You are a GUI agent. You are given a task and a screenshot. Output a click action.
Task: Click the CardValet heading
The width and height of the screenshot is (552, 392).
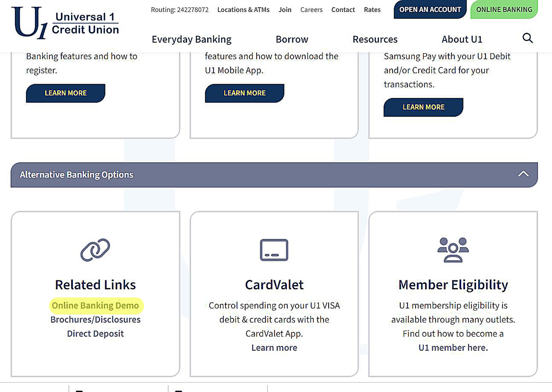[274, 285]
